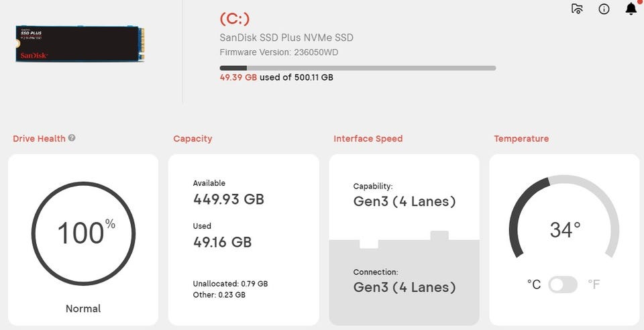Click the Drive Health help icon
This screenshot has width=644, height=330.
pos(72,137)
